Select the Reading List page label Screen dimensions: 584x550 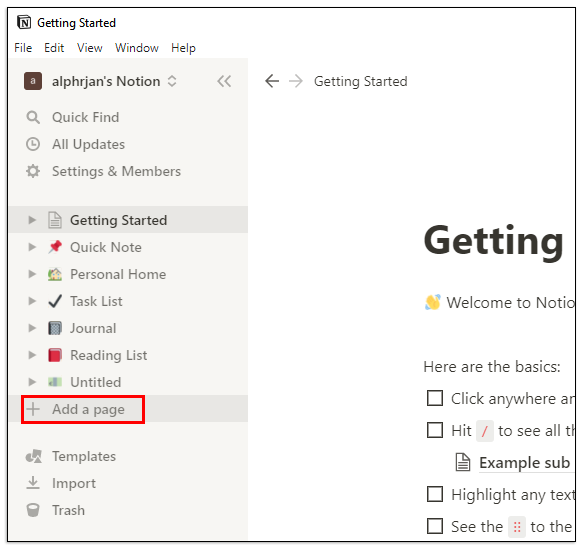(109, 355)
